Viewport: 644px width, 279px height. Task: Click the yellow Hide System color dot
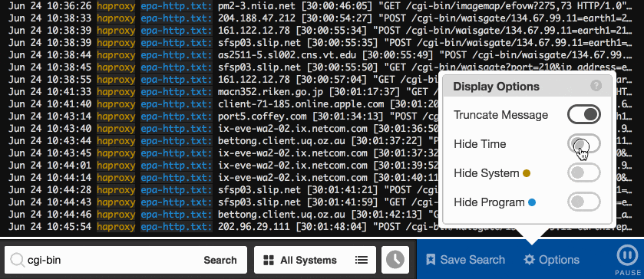[x=526, y=173]
